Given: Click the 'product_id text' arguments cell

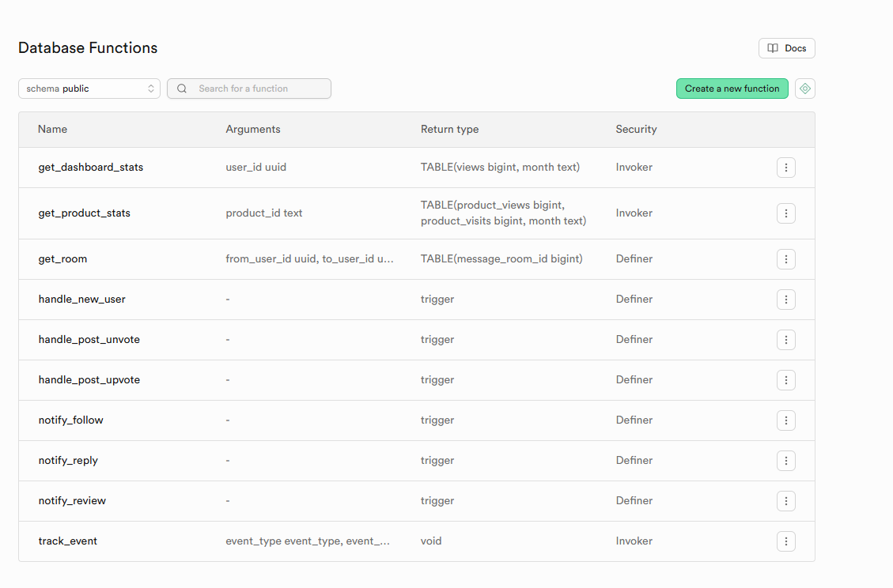Looking at the screenshot, I should [263, 213].
